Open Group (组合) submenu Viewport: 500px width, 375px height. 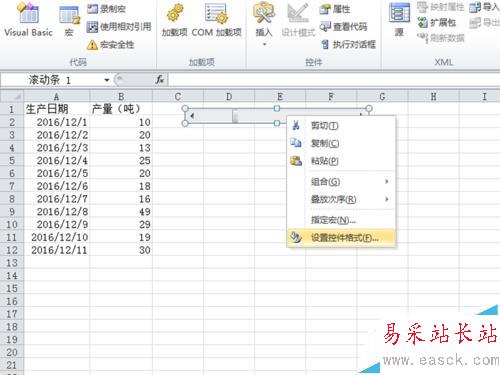tap(341, 182)
